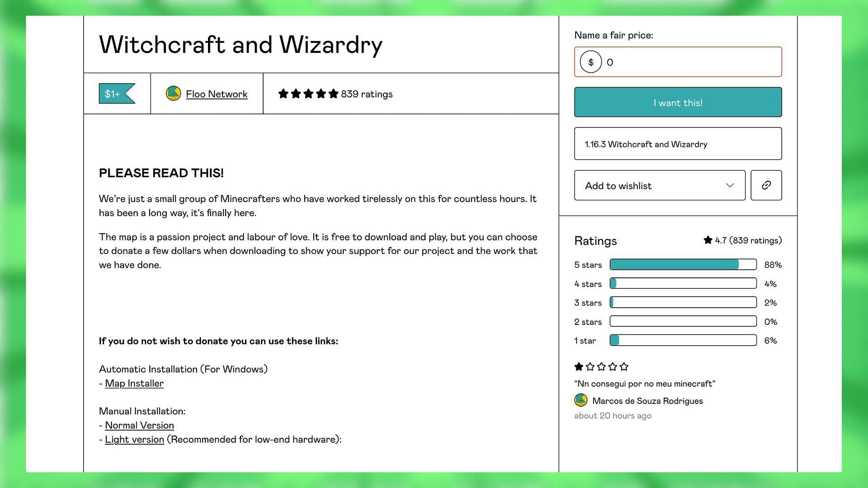Click the copy link icon next to wishlist
The width and height of the screenshot is (868, 488).
coord(767,185)
